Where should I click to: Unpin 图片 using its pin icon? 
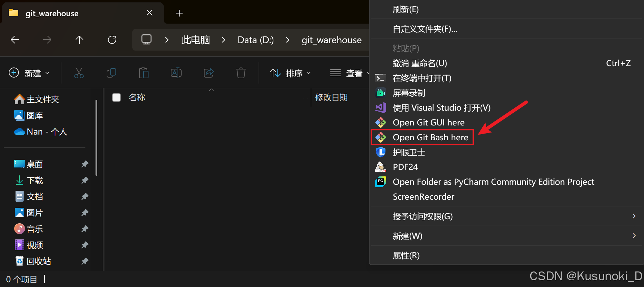click(85, 212)
